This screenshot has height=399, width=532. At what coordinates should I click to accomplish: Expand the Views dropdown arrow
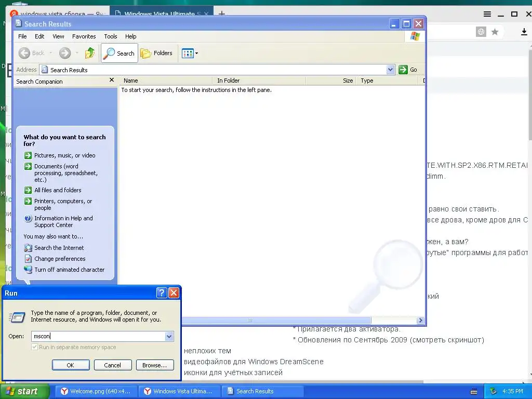(x=196, y=54)
